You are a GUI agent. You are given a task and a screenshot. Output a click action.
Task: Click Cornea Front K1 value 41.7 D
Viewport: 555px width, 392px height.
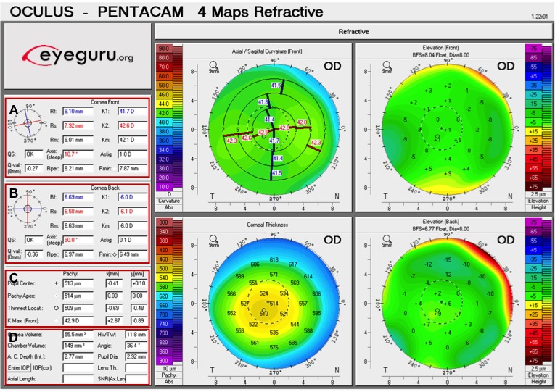(132, 112)
